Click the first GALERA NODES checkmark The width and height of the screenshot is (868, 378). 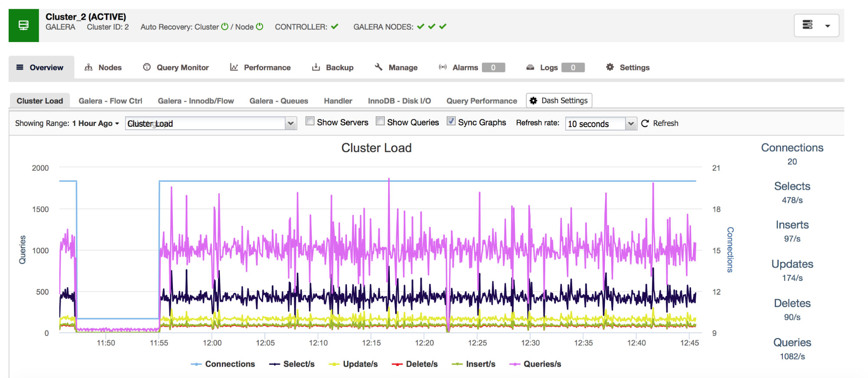pyautogui.click(x=420, y=26)
